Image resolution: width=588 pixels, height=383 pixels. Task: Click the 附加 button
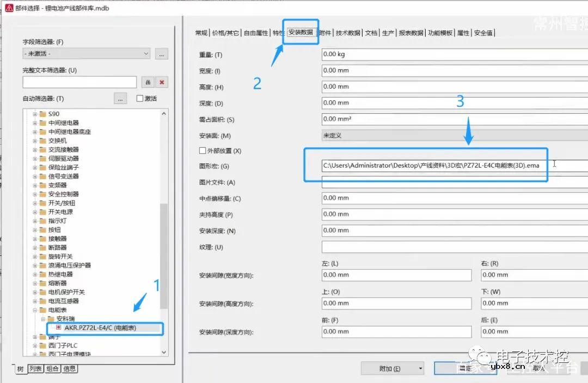[x=388, y=368]
